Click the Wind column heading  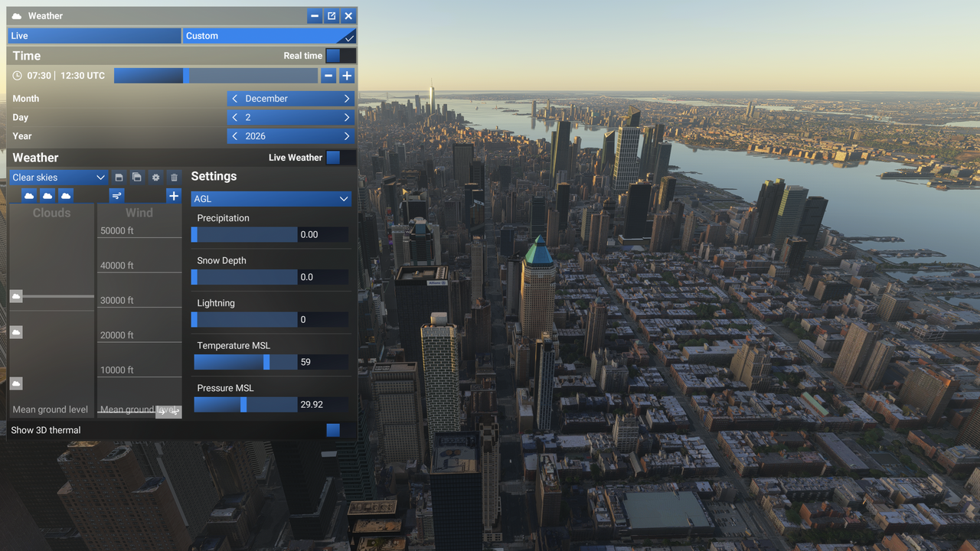[x=139, y=213]
